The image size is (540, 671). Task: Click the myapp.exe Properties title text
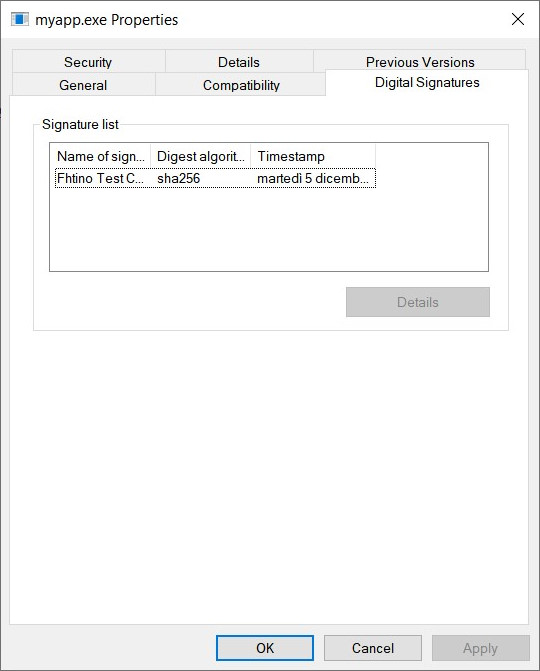[x=107, y=20]
